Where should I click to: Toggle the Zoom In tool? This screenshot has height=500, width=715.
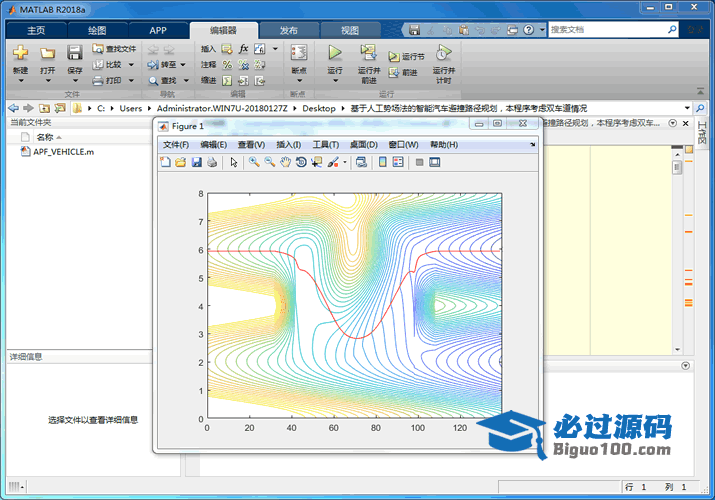point(254,162)
